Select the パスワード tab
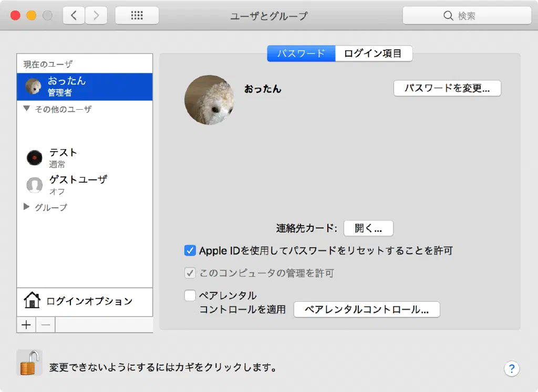The image size is (538, 392). coord(301,54)
